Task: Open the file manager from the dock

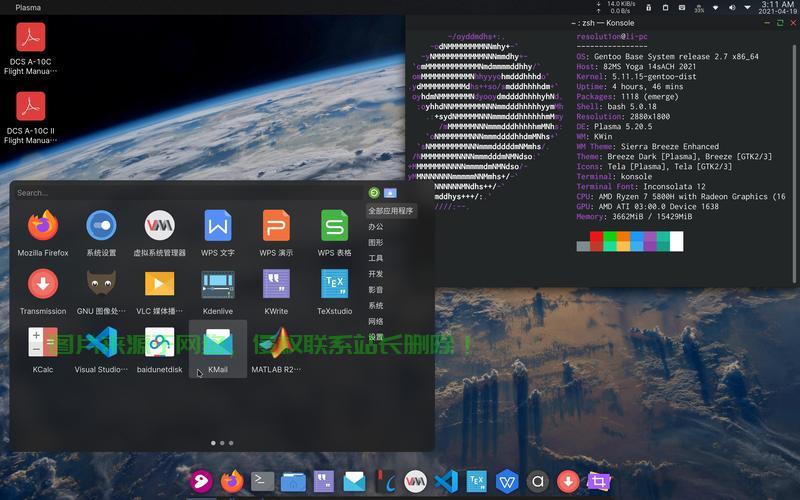Action: [x=293, y=482]
